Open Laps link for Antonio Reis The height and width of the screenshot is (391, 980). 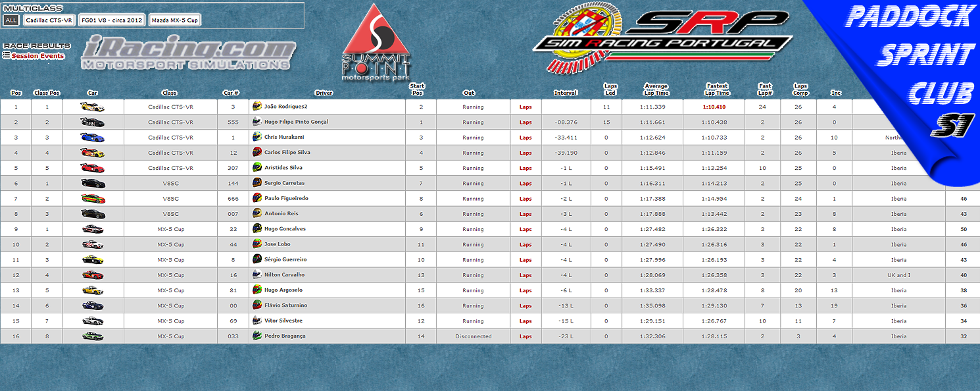pos(526,214)
